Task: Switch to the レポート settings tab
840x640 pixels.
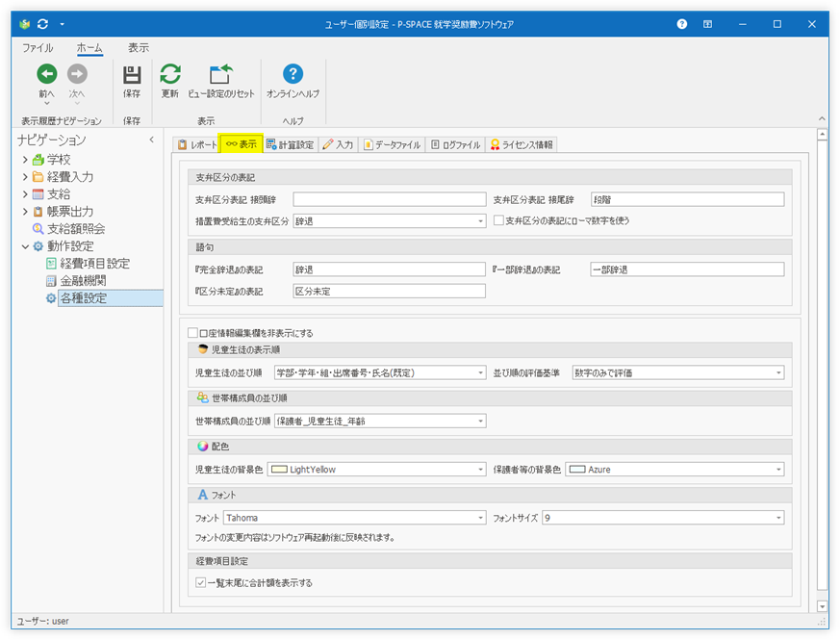Action: (197, 144)
